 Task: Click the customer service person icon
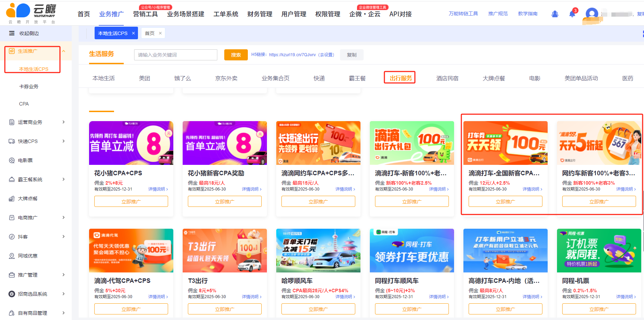pos(555,14)
